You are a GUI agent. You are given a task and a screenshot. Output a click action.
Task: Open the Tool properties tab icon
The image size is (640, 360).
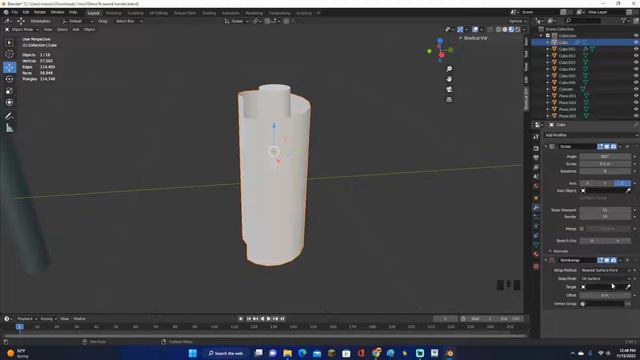536,137
